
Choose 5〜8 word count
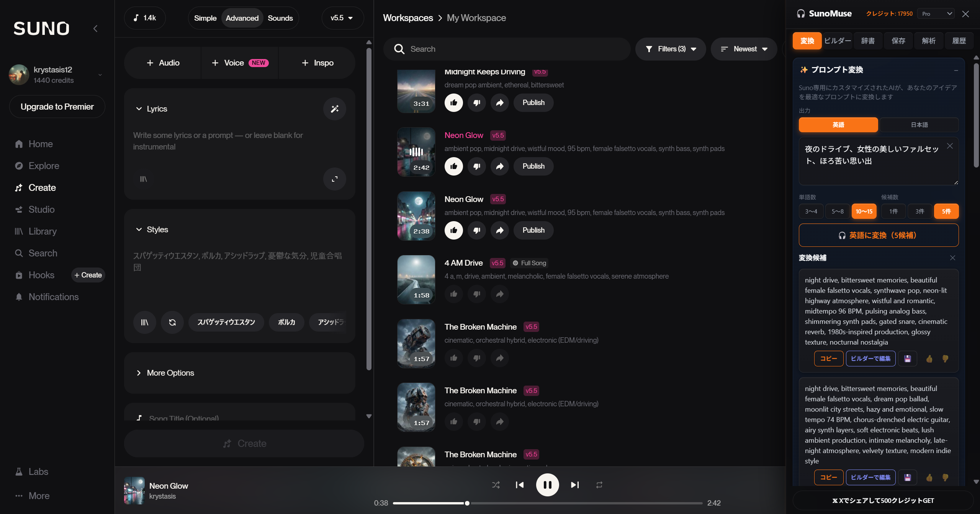(x=838, y=212)
